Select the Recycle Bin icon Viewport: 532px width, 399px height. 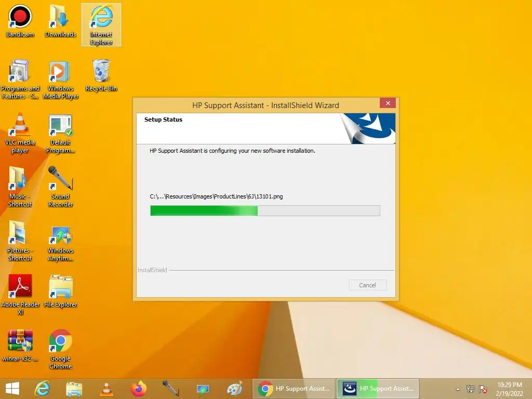pyautogui.click(x=101, y=75)
